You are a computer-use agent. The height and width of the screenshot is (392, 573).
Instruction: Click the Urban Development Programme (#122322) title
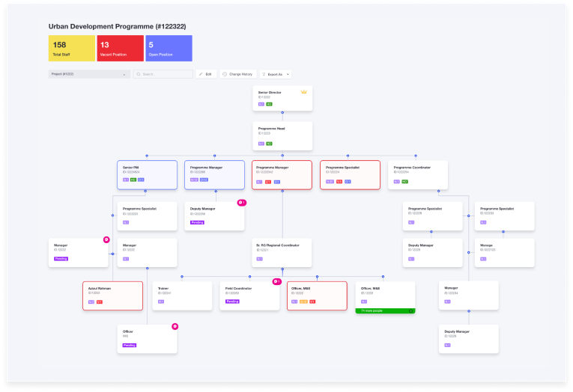(118, 26)
